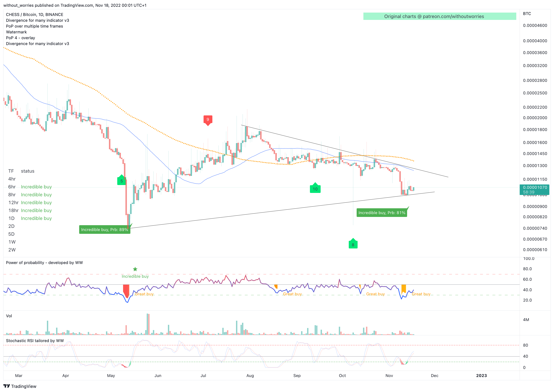554x392 pixels.
Task: Click the Incredible buy, Prb: 89% label
Action: tap(105, 229)
